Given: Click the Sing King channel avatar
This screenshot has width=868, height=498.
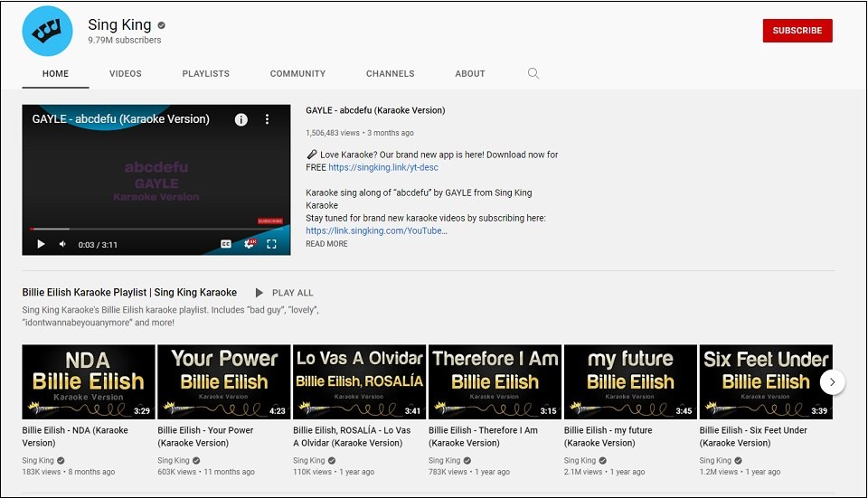Looking at the screenshot, I should pyautogui.click(x=47, y=31).
